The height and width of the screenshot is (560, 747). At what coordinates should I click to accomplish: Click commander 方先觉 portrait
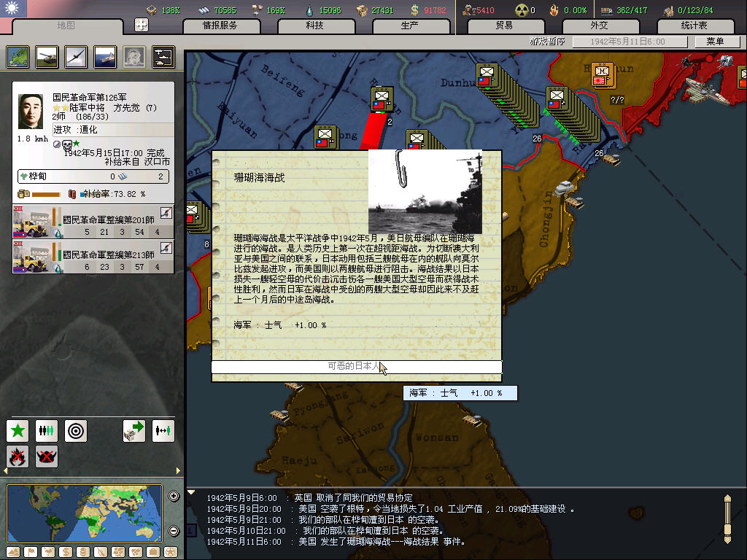[x=31, y=112]
